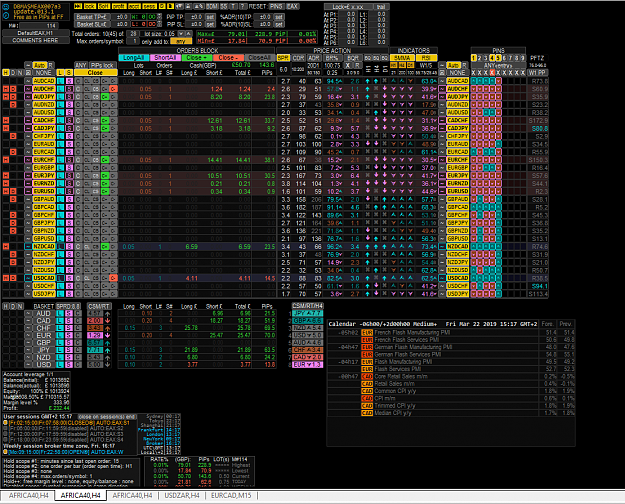
Task: Toggle the PiPs lock button
Action: [x=102, y=65]
